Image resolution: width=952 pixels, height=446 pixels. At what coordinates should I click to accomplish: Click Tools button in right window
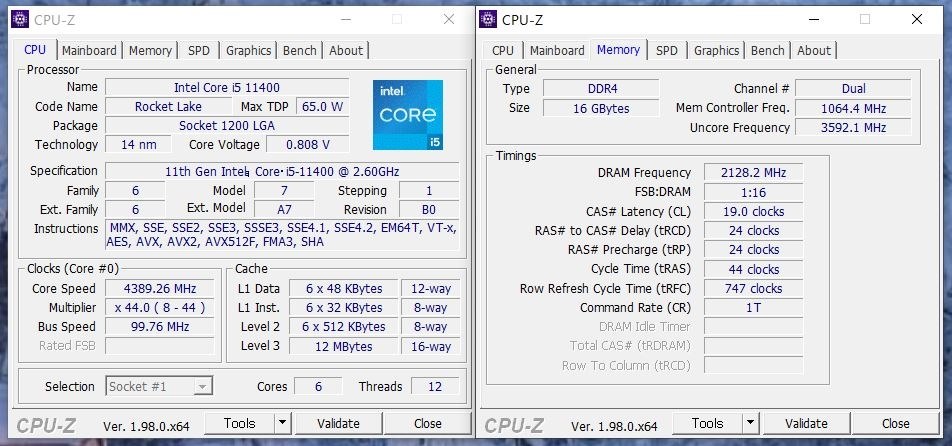coord(707,423)
